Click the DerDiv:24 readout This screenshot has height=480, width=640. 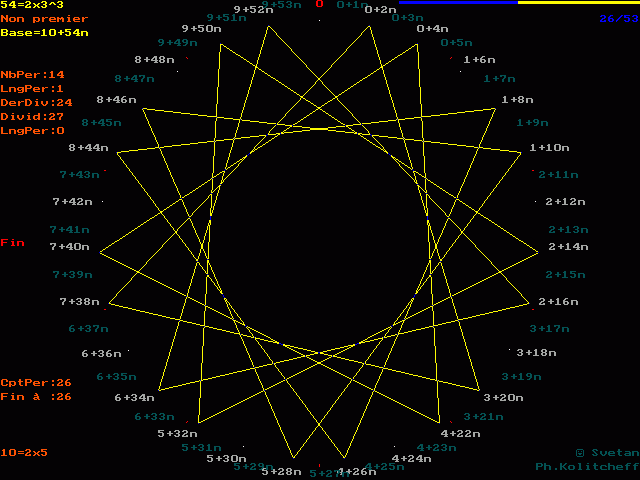tap(36, 103)
